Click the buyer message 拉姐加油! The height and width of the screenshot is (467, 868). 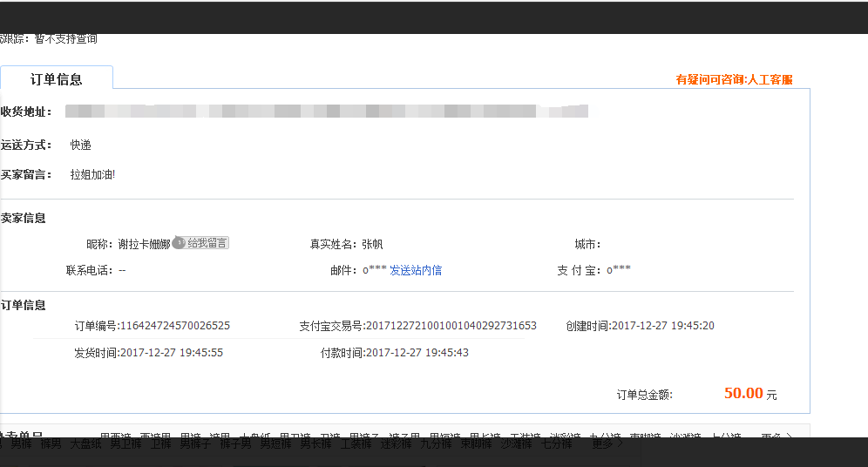92,174
